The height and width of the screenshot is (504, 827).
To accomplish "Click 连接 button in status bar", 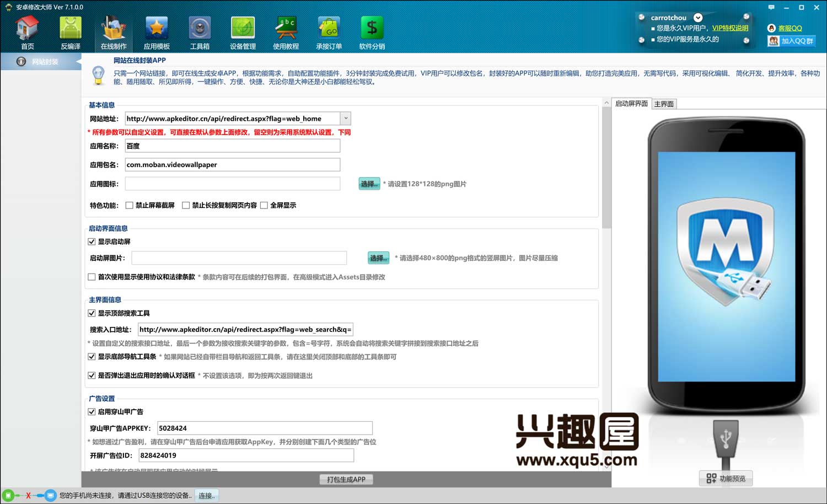I will tap(206, 496).
